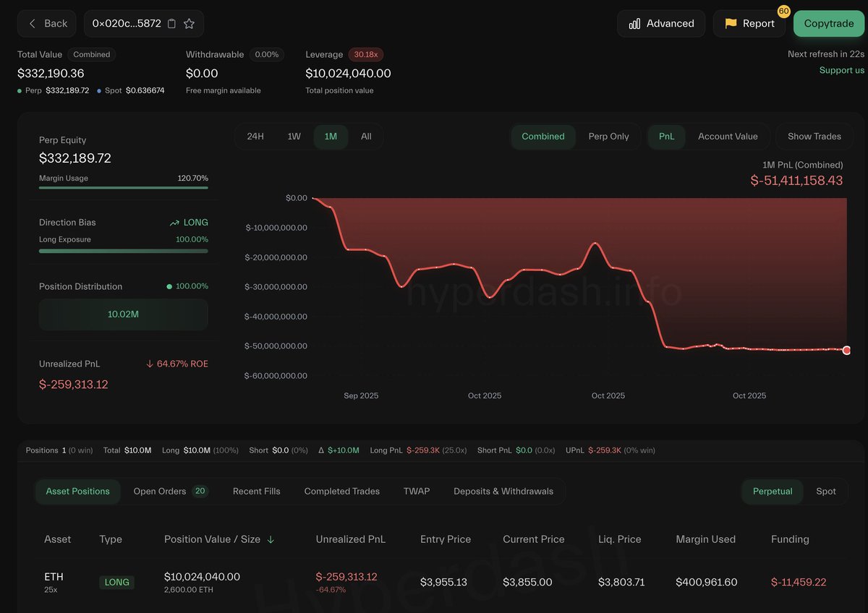Toggle Show Trades on chart

(x=814, y=136)
